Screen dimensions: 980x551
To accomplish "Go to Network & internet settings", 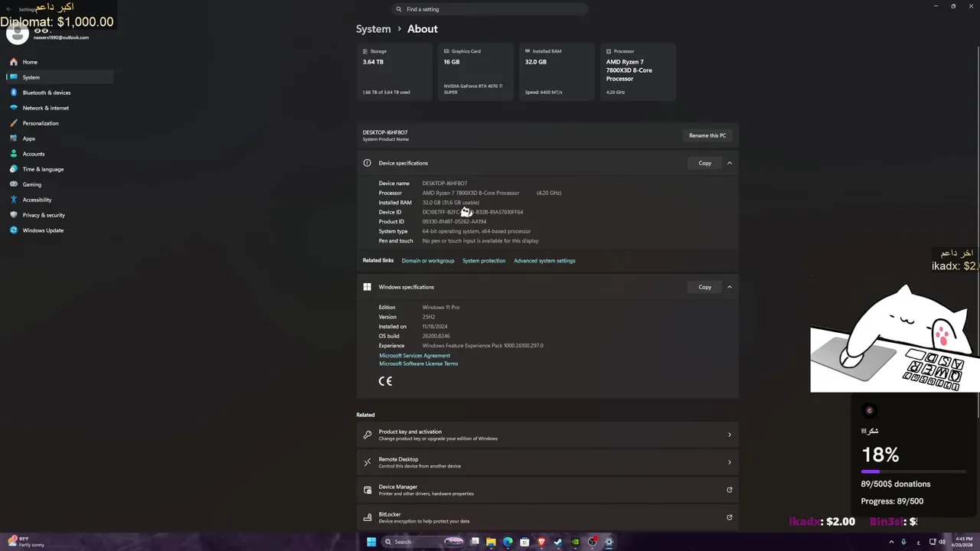I will [x=45, y=108].
